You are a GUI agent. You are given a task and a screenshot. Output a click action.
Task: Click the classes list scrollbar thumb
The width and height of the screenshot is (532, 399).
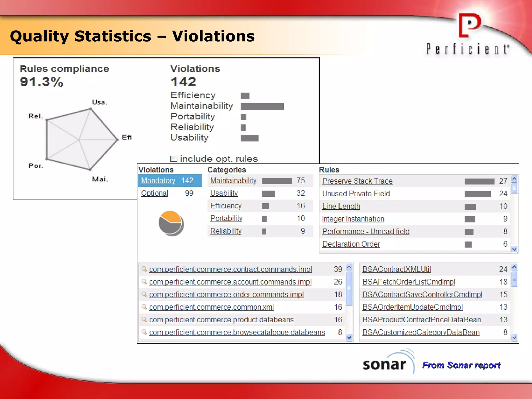click(514, 279)
